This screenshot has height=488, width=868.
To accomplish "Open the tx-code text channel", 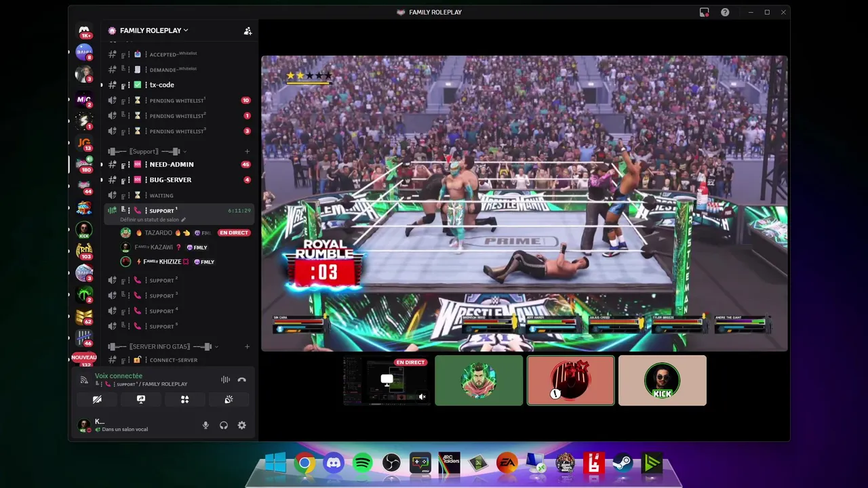I will pos(180,85).
